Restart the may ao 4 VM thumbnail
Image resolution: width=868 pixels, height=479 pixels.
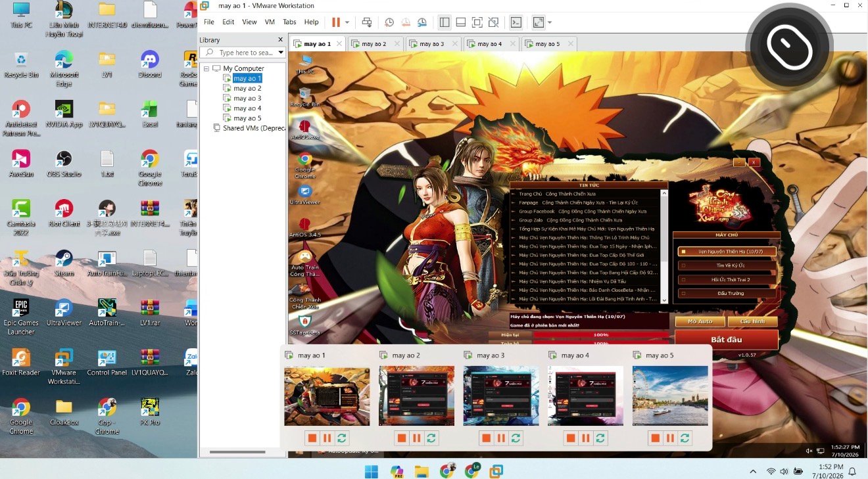point(600,438)
